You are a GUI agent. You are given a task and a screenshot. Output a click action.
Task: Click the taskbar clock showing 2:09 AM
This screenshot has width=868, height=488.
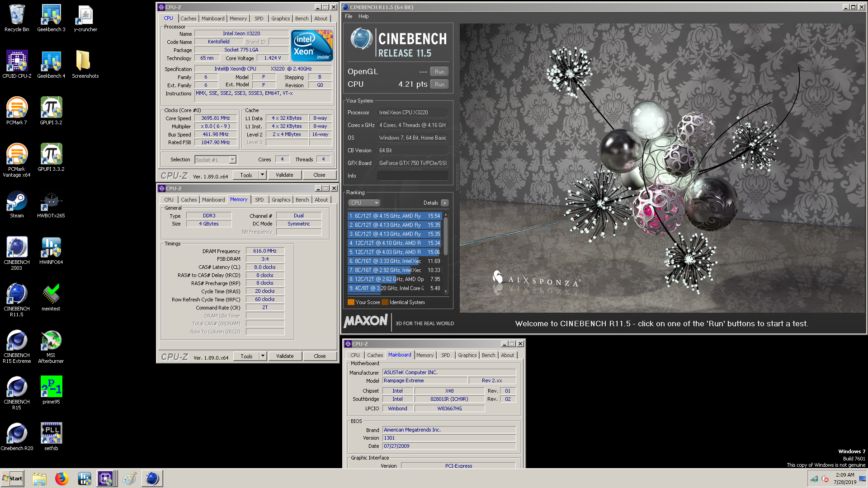pos(845,479)
